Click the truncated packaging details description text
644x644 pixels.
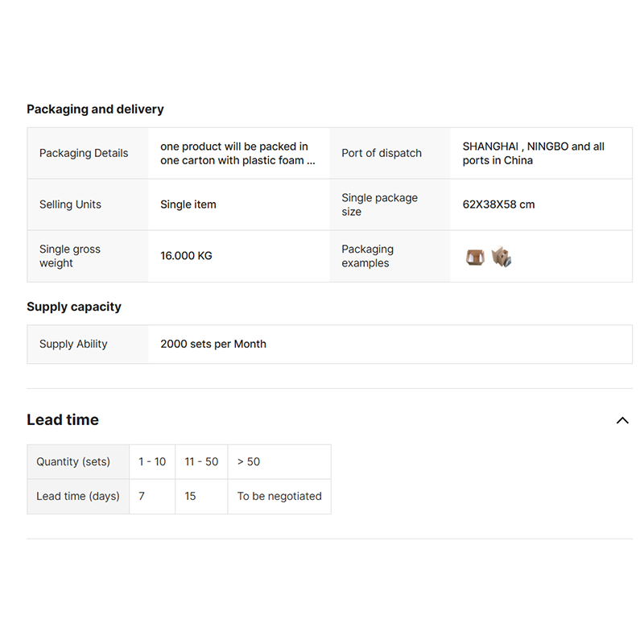click(x=237, y=154)
